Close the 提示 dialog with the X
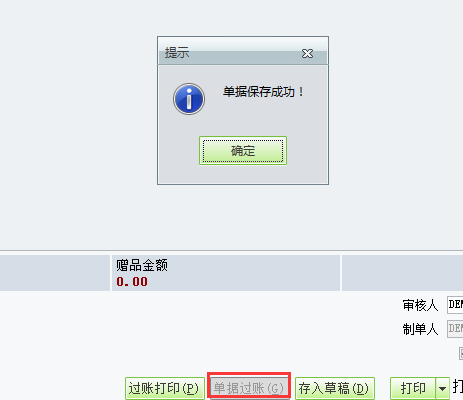463x400 pixels. [x=307, y=53]
